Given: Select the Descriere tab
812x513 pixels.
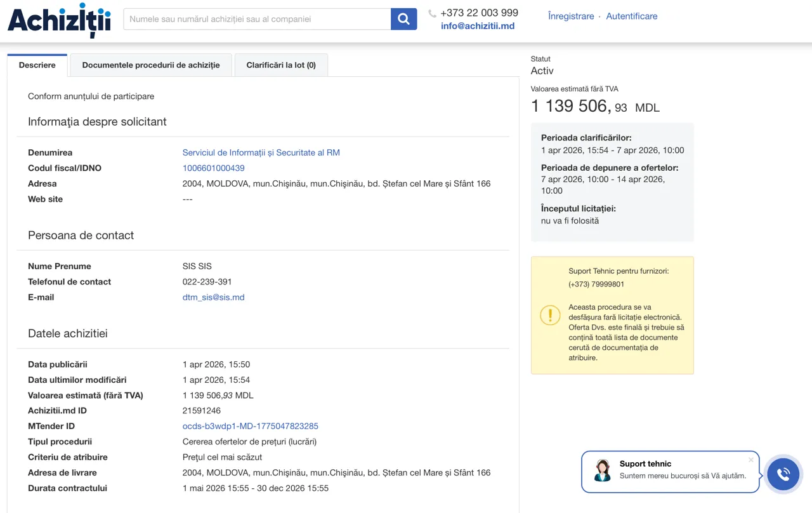Looking at the screenshot, I should pyautogui.click(x=37, y=65).
